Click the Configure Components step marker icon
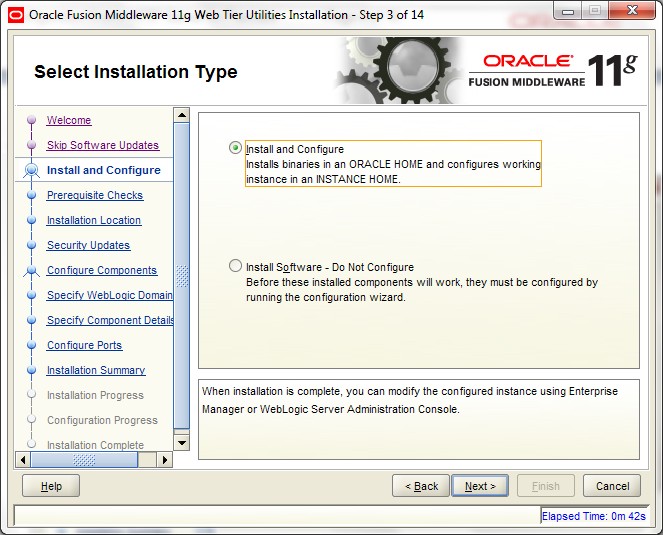This screenshot has width=663, height=535. 31,271
